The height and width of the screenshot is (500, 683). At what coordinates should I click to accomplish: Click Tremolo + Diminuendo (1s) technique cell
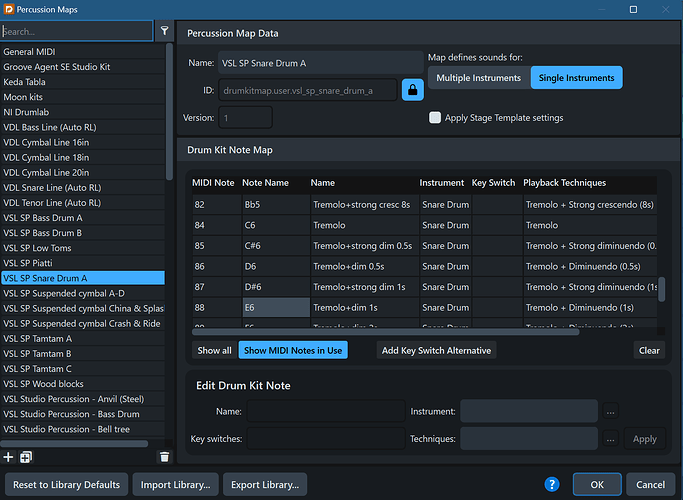click(x=590, y=307)
